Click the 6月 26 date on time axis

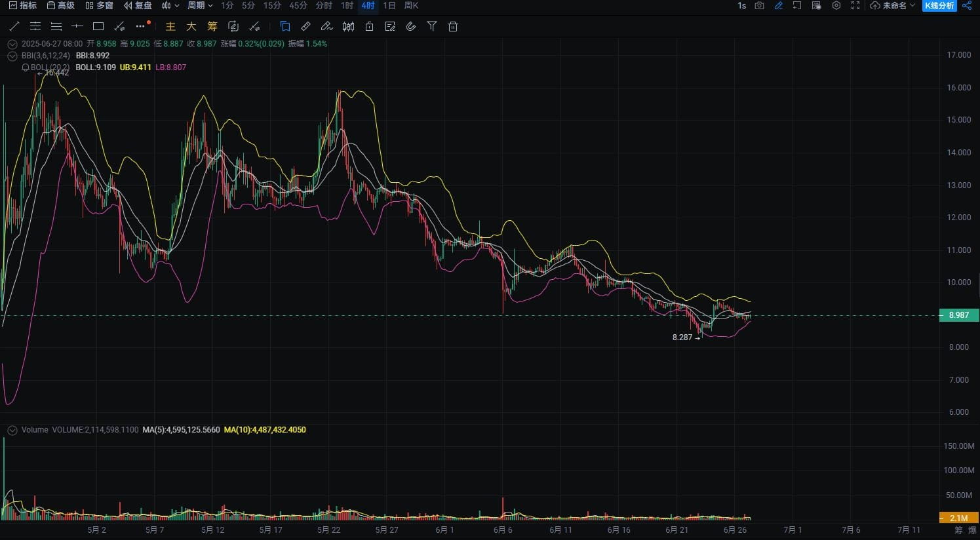pyautogui.click(x=735, y=530)
